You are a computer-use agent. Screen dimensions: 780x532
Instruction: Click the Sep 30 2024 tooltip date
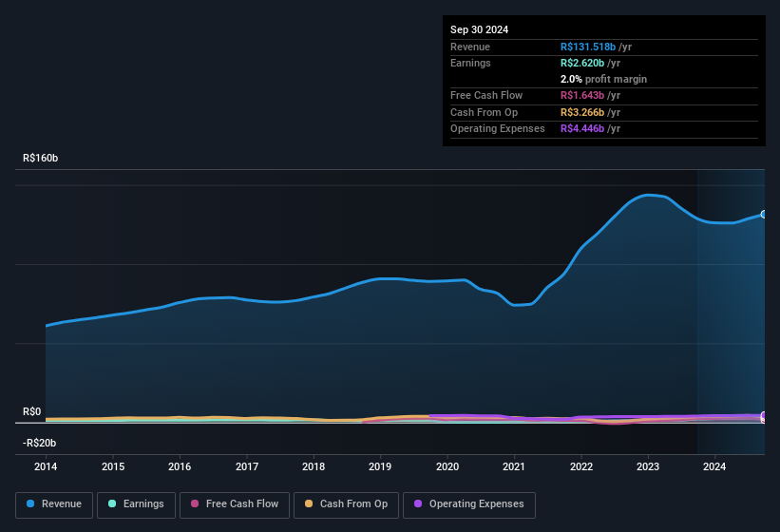click(x=479, y=29)
